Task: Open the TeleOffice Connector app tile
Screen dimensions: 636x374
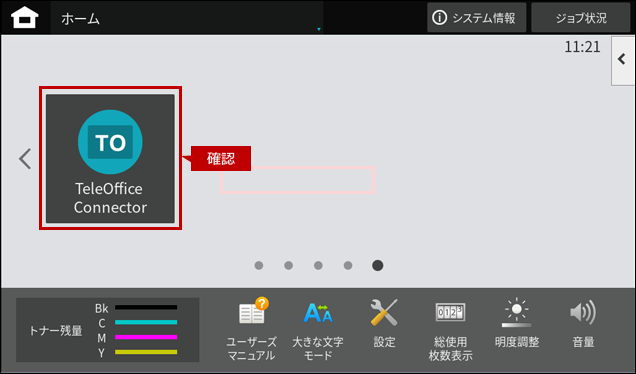Action: [110, 158]
